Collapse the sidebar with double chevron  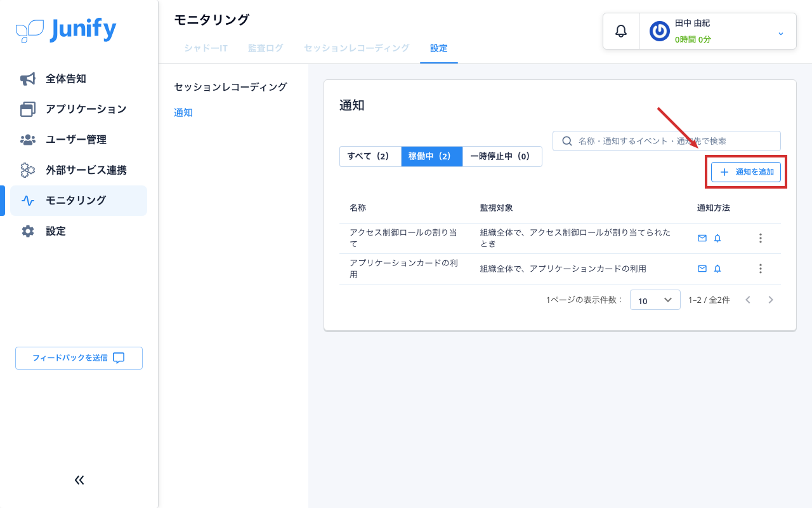pos(79,480)
